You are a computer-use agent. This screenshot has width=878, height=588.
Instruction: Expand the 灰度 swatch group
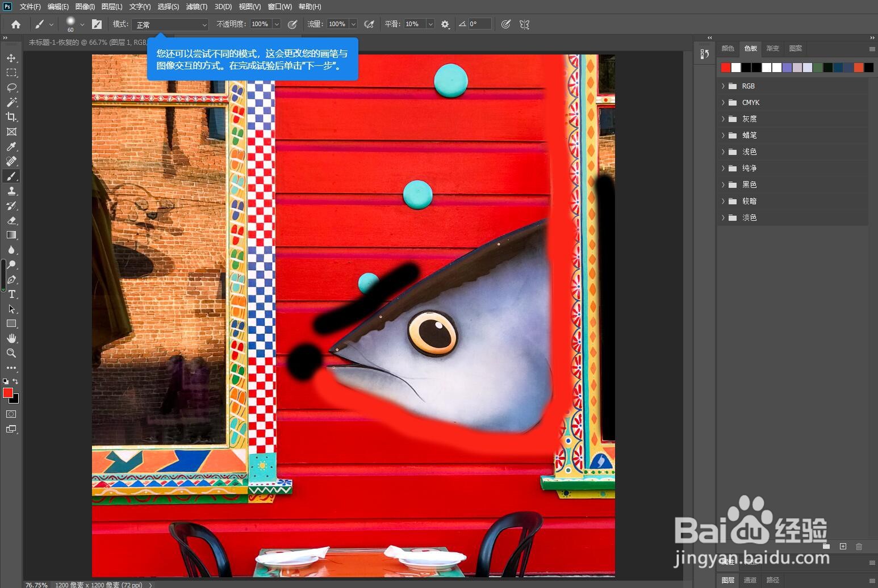pos(723,119)
